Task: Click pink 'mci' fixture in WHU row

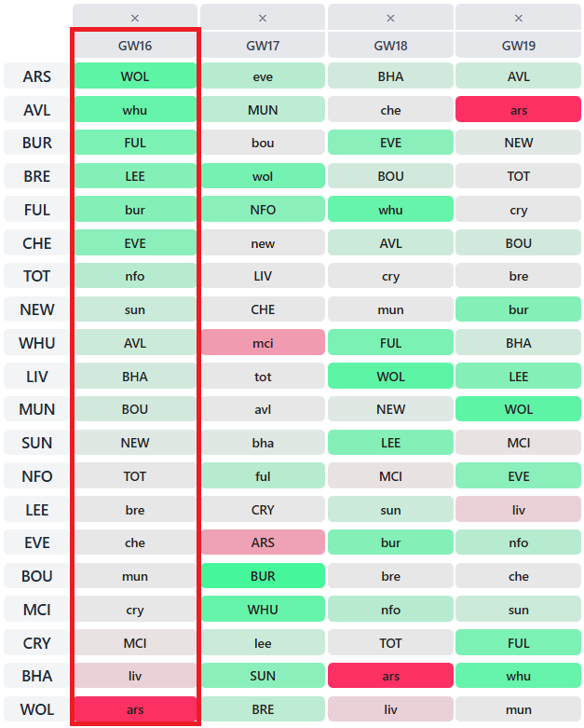Action: tap(263, 343)
